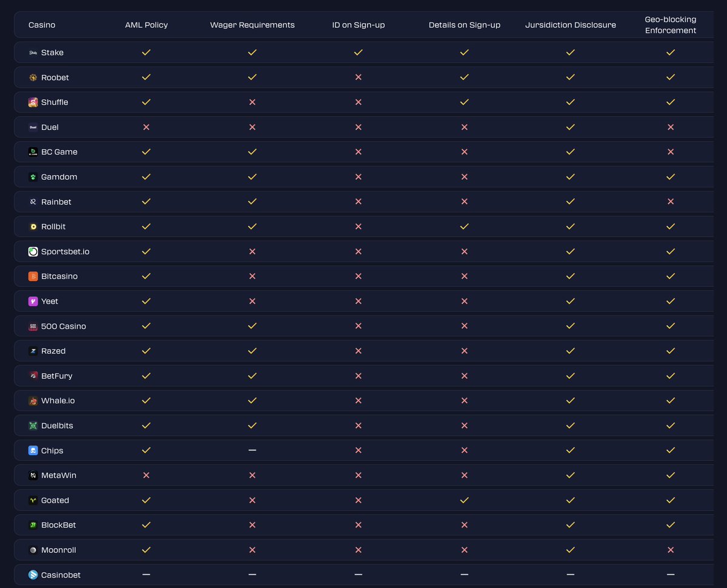Click the Bitcasino logo icon
The height and width of the screenshot is (588, 727).
pyautogui.click(x=33, y=276)
